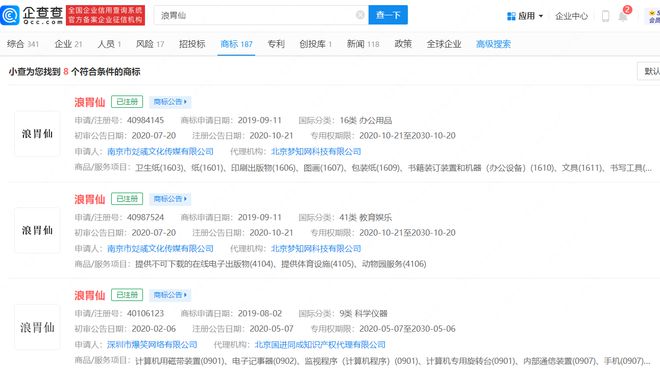Viewport: 660px width, 372px height.
Task: Select registration number 40984145 text
Action: [145, 120]
